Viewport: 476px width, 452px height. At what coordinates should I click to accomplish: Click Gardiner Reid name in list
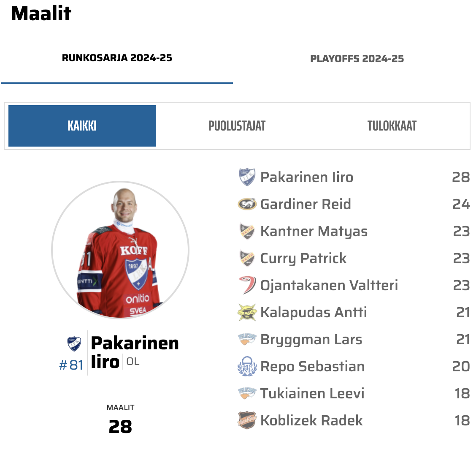306,204
